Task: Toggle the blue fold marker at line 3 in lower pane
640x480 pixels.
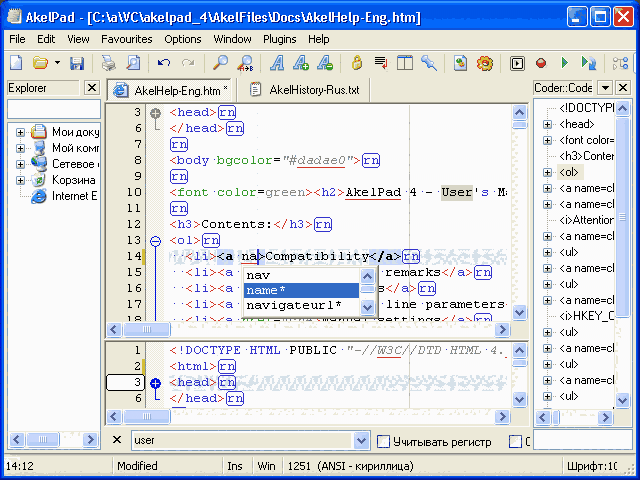Action: [155, 383]
